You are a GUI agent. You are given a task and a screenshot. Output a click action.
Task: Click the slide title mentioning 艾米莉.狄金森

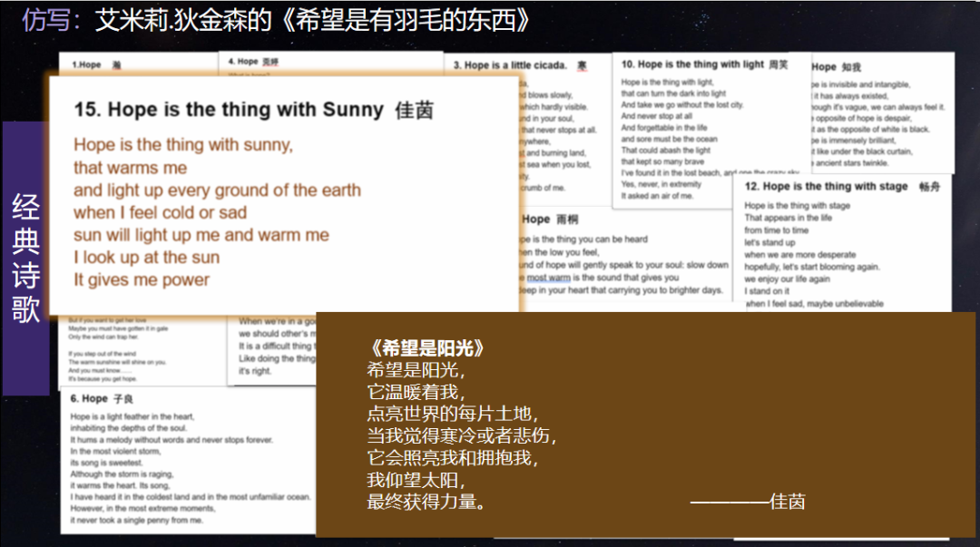[x=277, y=20]
